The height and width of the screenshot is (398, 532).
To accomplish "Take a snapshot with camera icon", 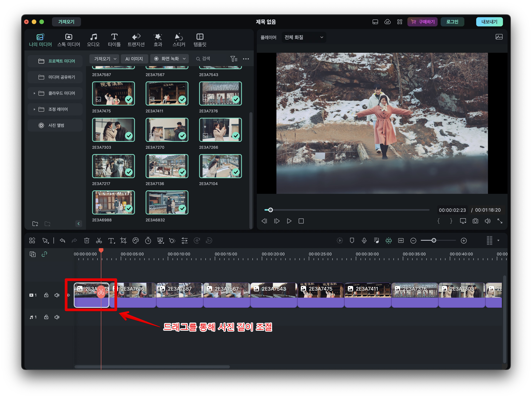I will pos(475,221).
